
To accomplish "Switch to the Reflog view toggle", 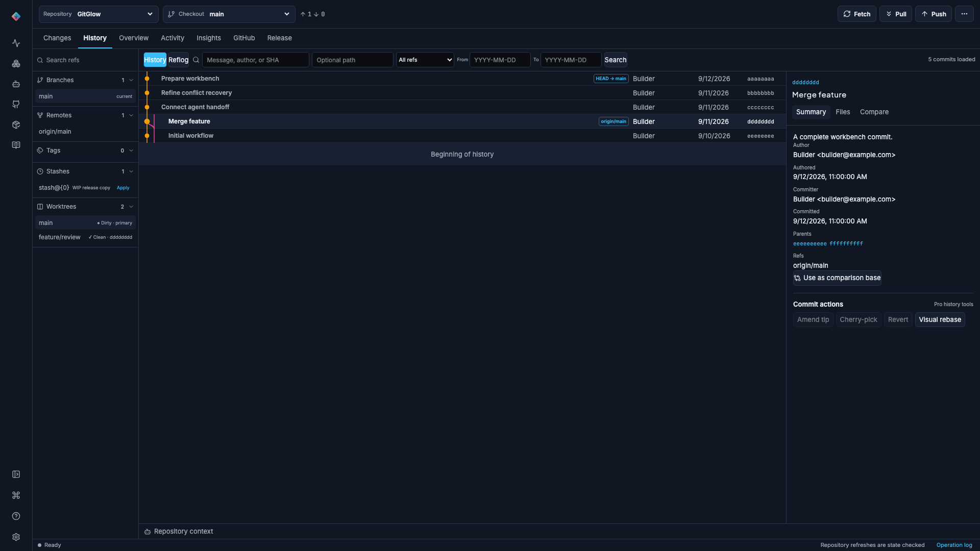I will point(178,60).
